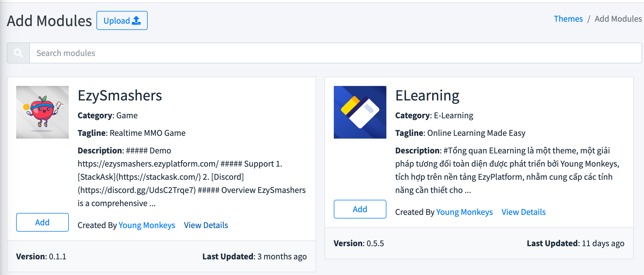
Task: Open the Themes breadcrumb link
Action: tap(568, 19)
